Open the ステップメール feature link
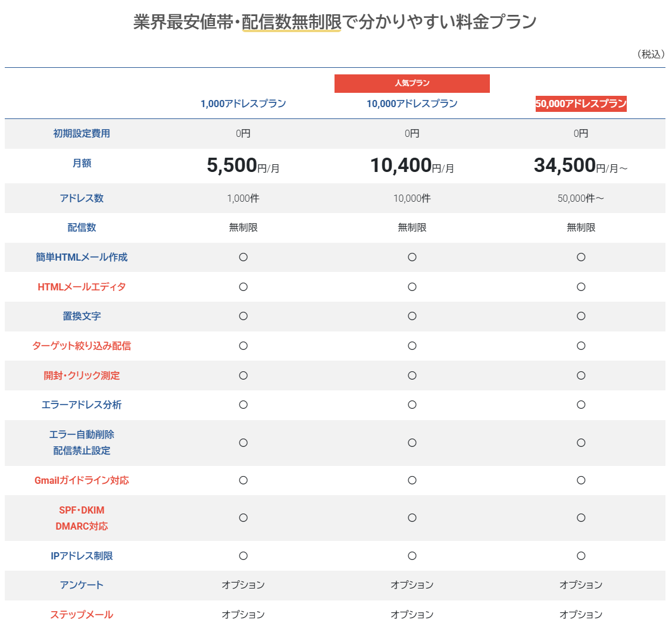Viewport: 672px width, 629px height. (x=82, y=615)
